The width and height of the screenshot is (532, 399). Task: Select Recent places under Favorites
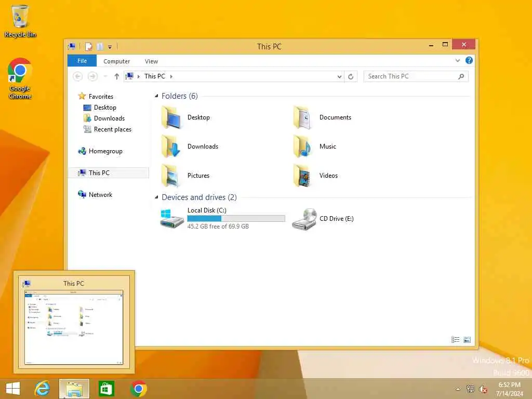(x=107, y=129)
